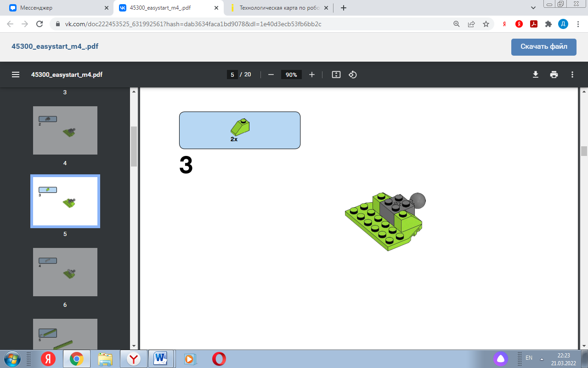Click the Adobe Acrobat extension icon
The height and width of the screenshot is (368, 588).
(534, 24)
